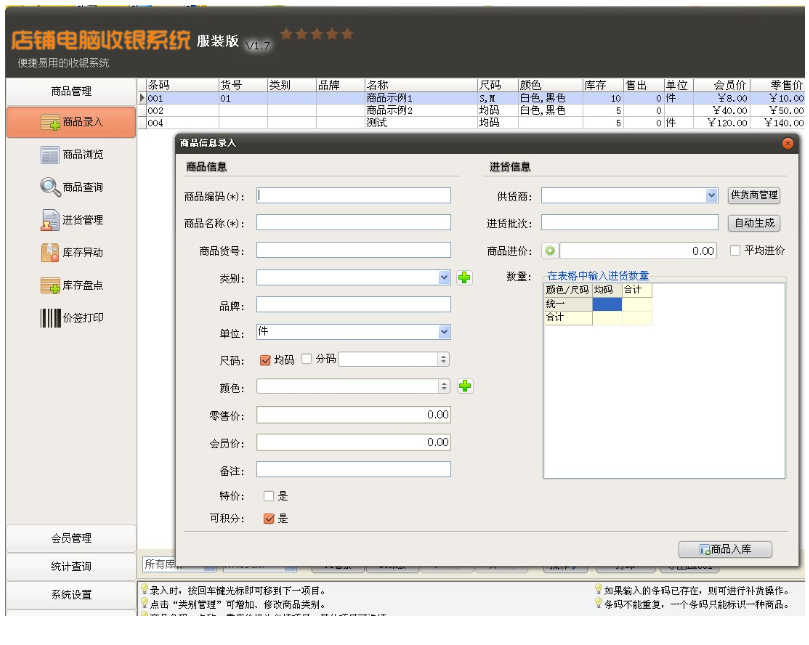Switch to 统计查询 section
The height and width of the screenshot is (645, 809).
(71, 567)
